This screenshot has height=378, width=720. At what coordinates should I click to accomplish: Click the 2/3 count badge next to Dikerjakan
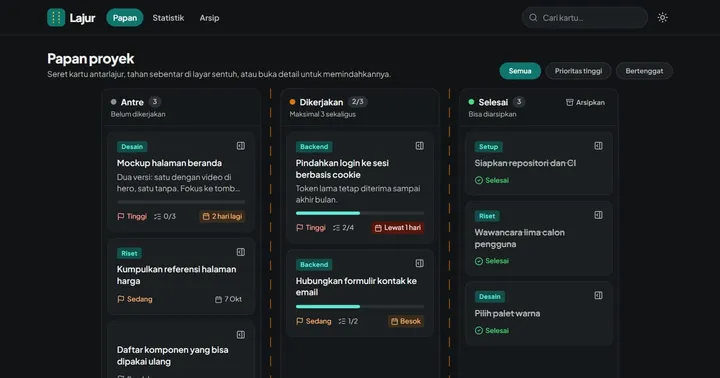coord(358,102)
